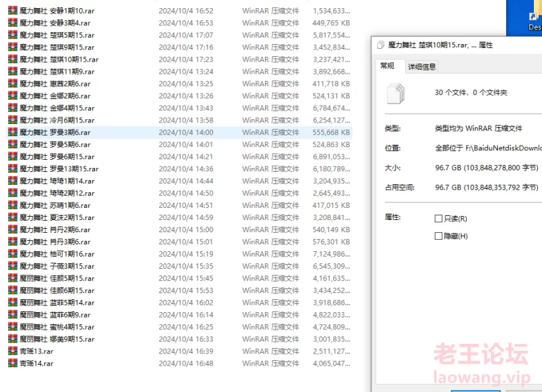Click the date 2024/10/4 16:48
This screenshot has height=392, width=542.
[186, 364]
